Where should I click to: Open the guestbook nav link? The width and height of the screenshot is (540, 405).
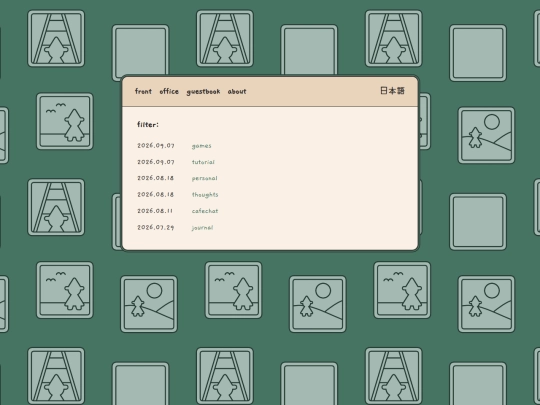(203, 92)
